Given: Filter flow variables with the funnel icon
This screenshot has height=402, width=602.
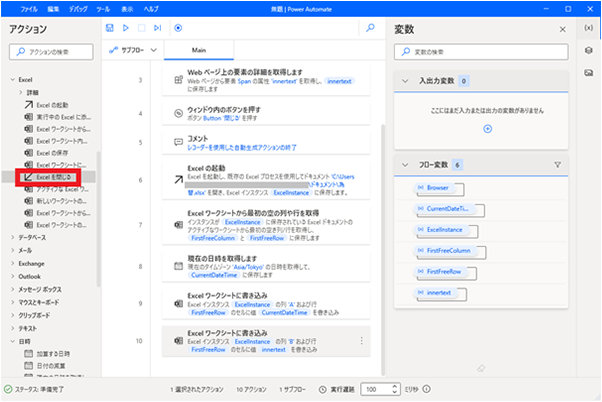Looking at the screenshot, I should [557, 165].
